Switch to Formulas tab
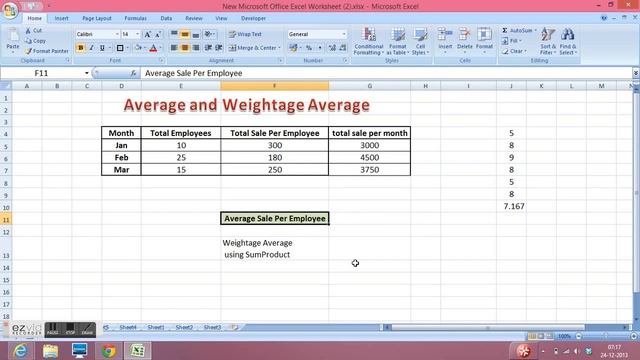This screenshot has width=640, height=360. coord(136,18)
